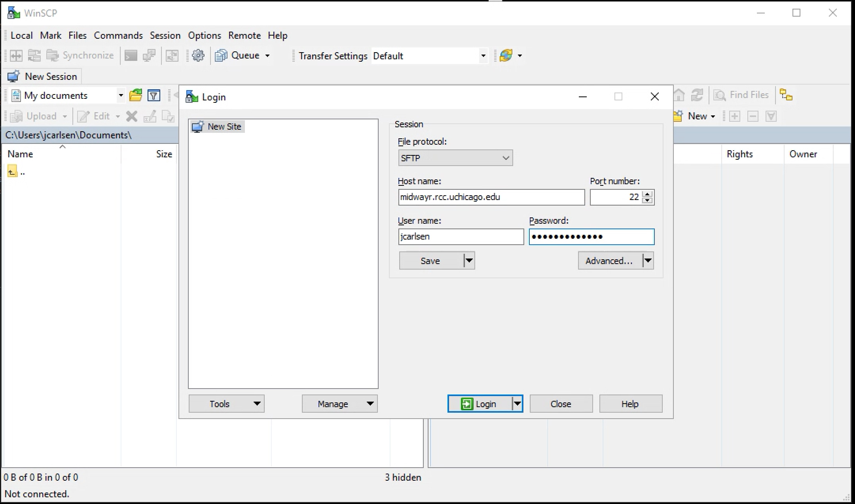Click the Queue toolbar button
The width and height of the screenshot is (855, 504).
pos(237,56)
